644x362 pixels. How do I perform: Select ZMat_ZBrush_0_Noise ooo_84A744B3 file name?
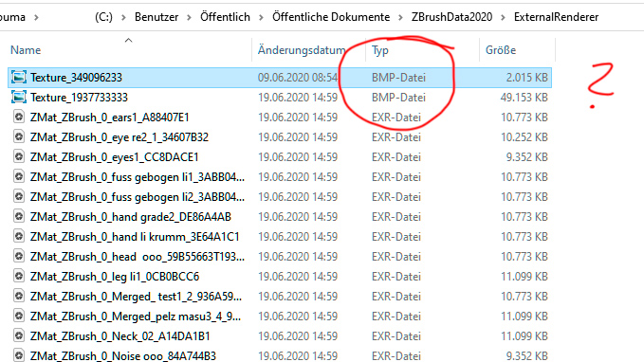click(122, 355)
